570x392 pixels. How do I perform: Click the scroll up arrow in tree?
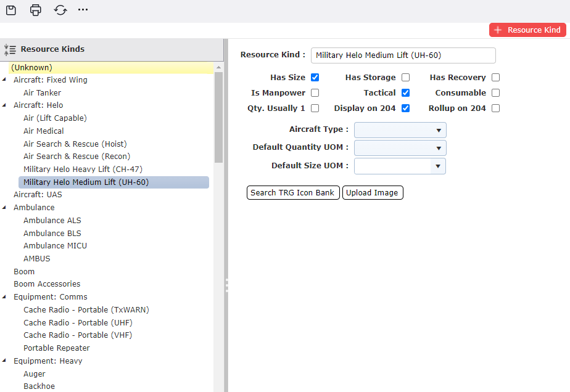tap(218, 67)
